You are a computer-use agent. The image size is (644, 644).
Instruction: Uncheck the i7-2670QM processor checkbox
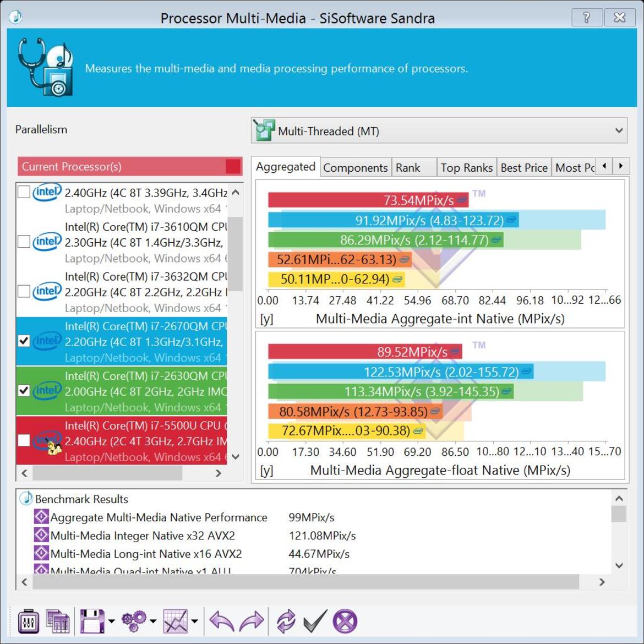(x=24, y=341)
